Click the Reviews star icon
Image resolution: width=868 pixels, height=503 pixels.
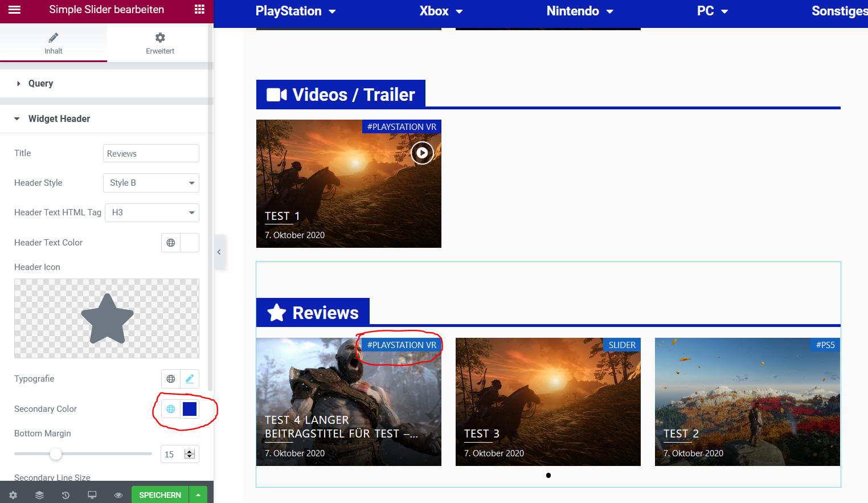click(x=277, y=313)
